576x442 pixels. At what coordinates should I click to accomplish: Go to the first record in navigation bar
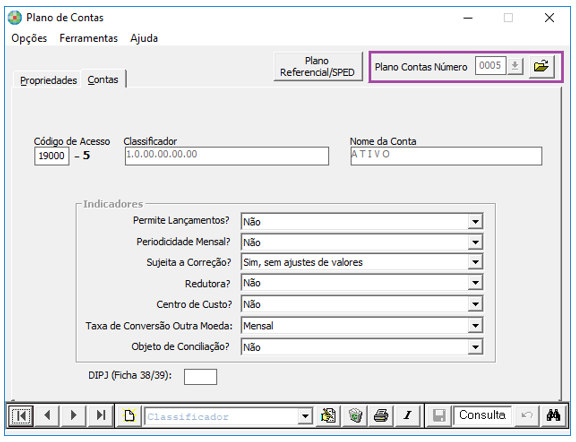21,416
